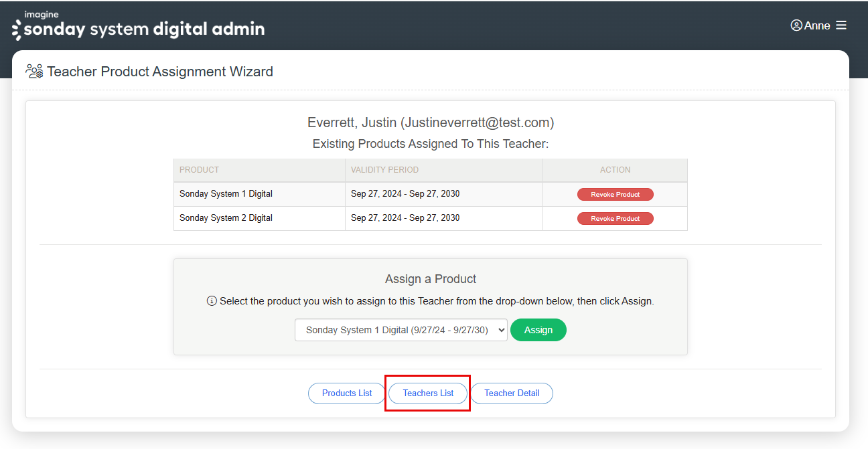Revoke the Sonday System 2 Digital product
This screenshot has height=449, width=868.
tap(615, 219)
